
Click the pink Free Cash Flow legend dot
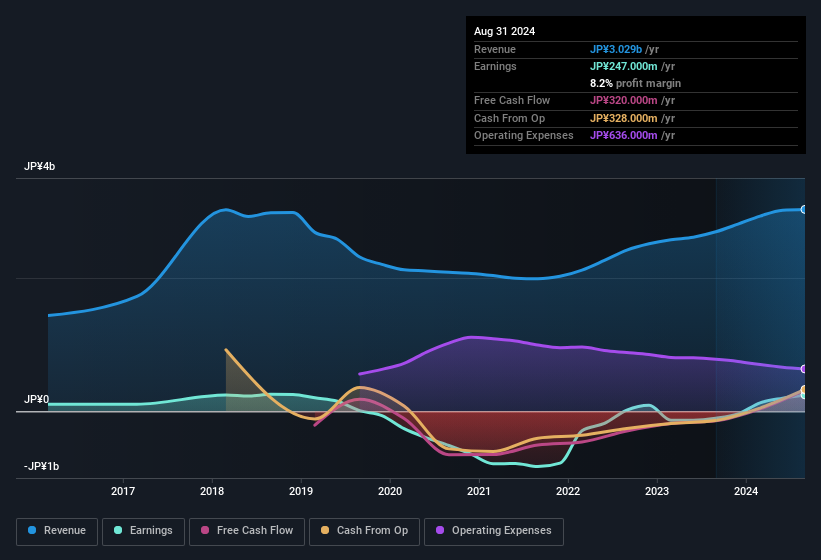(205, 531)
